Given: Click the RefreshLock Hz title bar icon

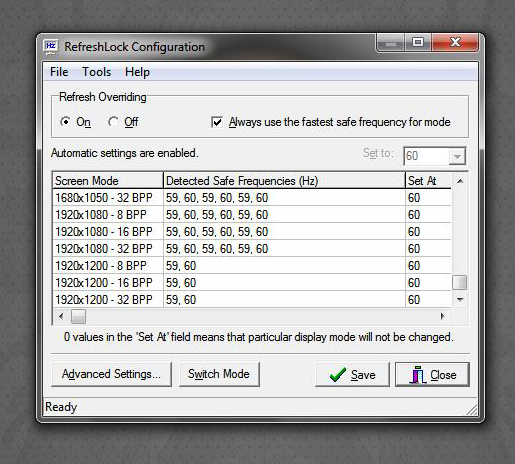Looking at the screenshot, I should (51, 46).
